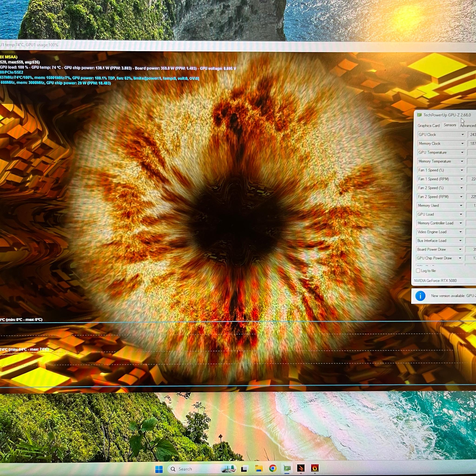Expand the GPU Temperature sensor dropdown
The image size is (476, 476).
point(462,152)
